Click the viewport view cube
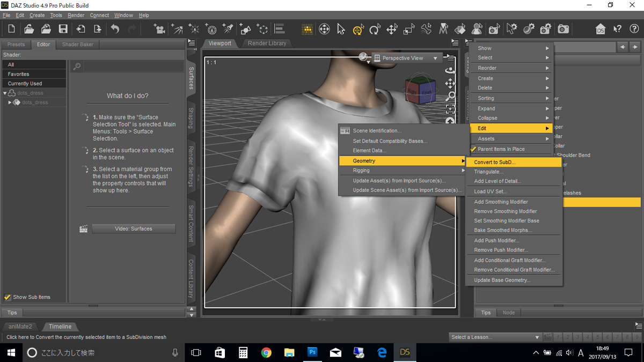The height and width of the screenshot is (362, 644). click(x=420, y=91)
